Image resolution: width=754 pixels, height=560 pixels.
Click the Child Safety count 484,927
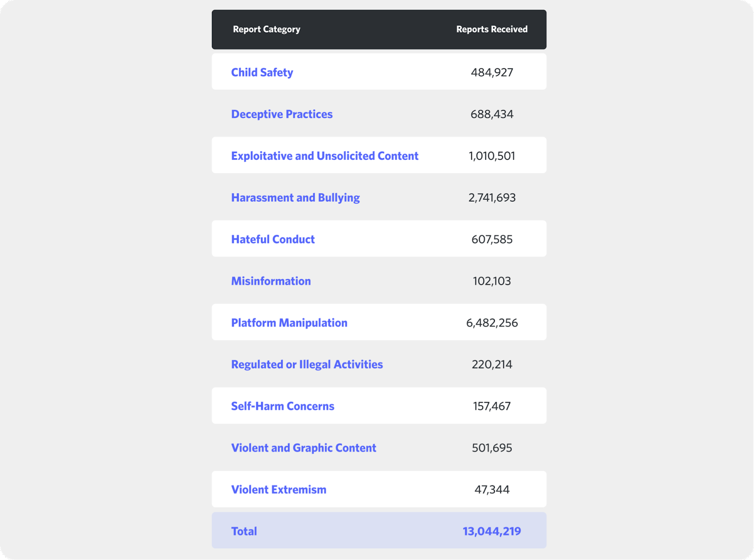pos(492,72)
